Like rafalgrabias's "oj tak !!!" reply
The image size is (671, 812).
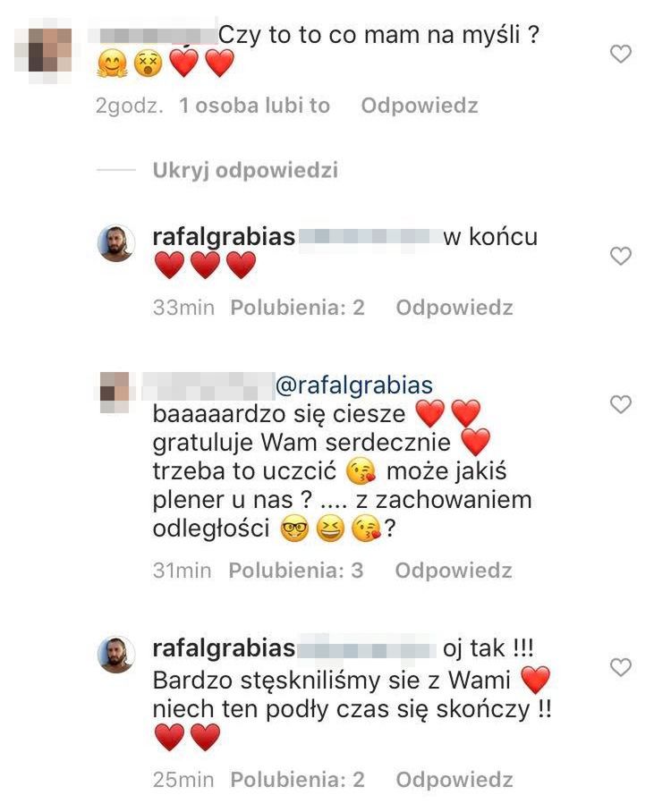tap(620, 667)
